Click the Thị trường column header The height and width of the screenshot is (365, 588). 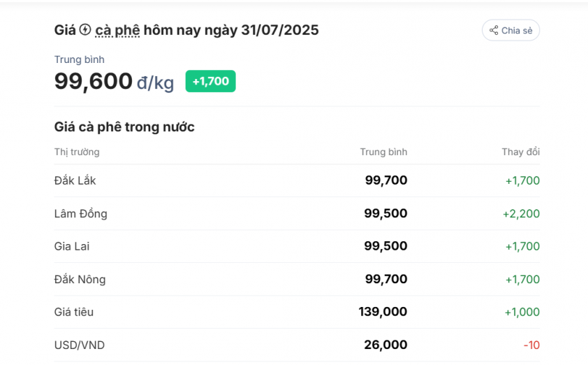tap(77, 152)
